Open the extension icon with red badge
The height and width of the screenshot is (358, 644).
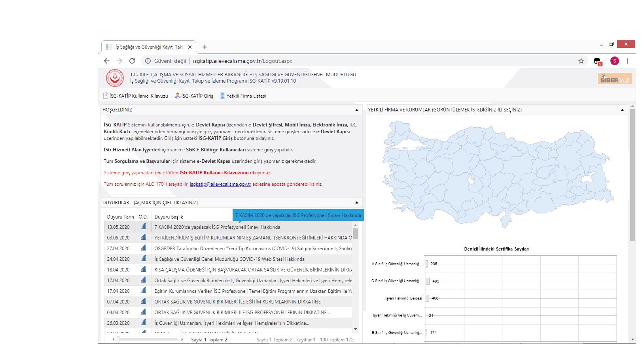coord(598,61)
